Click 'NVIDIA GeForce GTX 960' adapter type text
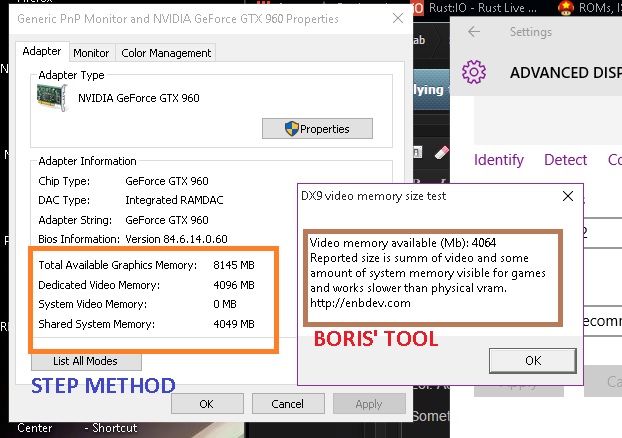The height and width of the screenshot is (438, 622). pyautogui.click(x=138, y=98)
